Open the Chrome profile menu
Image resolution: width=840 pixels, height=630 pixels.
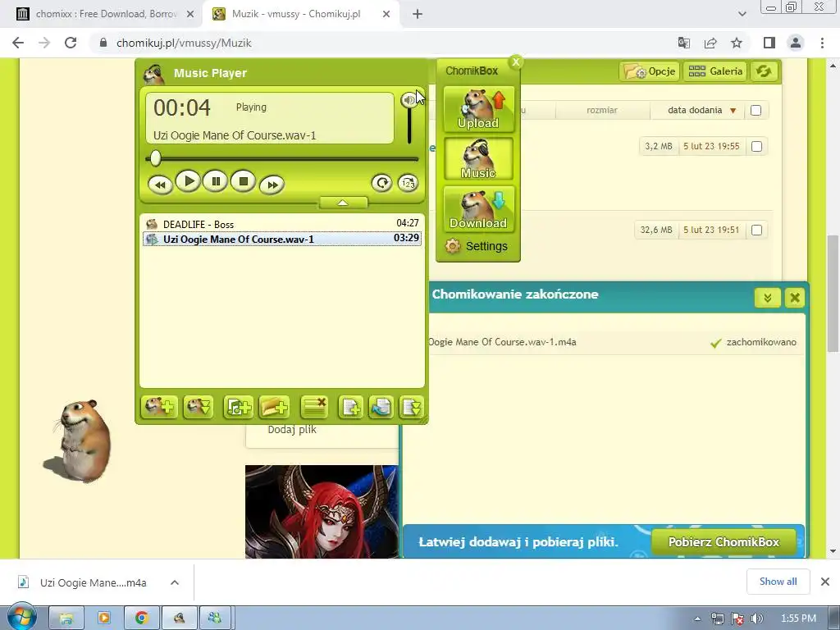coord(796,43)
